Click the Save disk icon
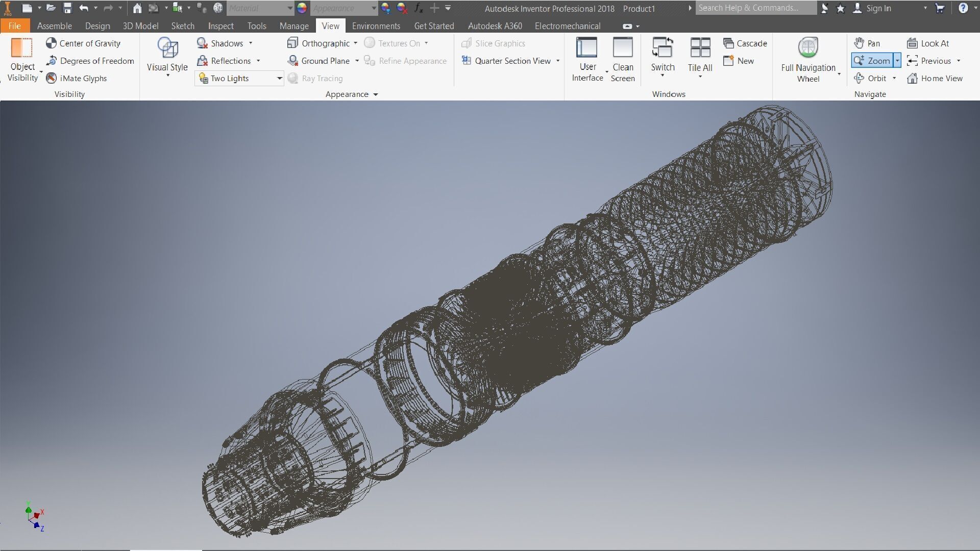980x551 pixels. click(x=67, y=8)
